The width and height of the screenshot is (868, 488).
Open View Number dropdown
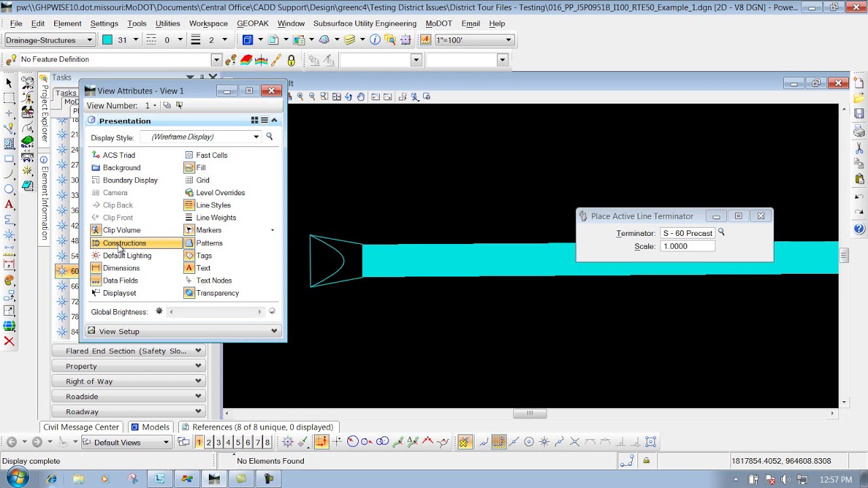[155, 106]
